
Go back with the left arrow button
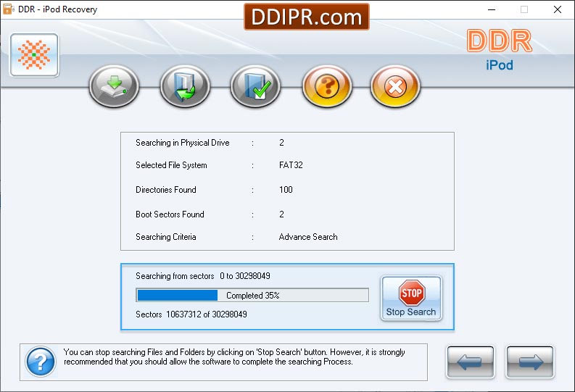471,362
